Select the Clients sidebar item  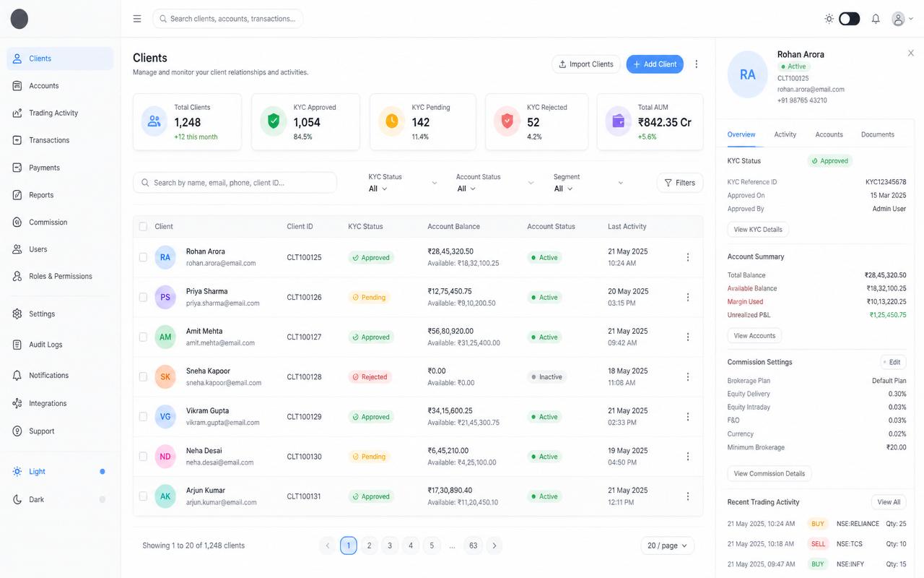(x=60, y=59)
